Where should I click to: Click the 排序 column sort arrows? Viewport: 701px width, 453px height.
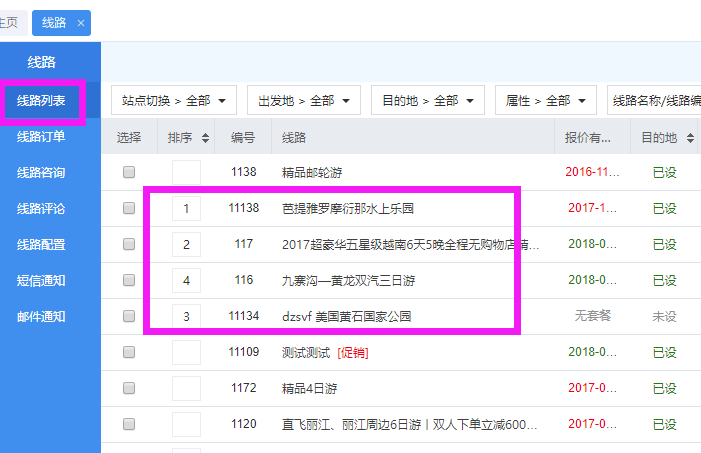pyautogui.click(x=206, y=138)
